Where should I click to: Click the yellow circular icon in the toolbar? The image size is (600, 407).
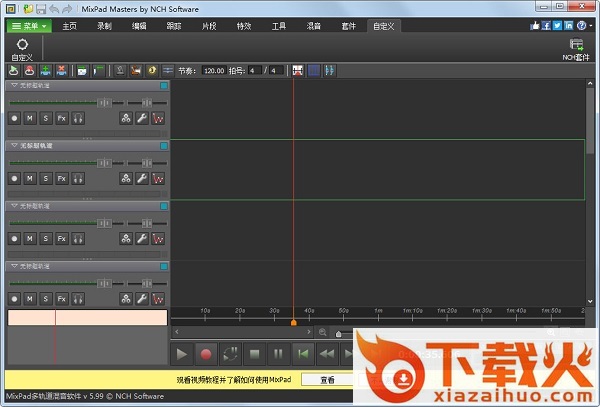click(x=152, y=71)
